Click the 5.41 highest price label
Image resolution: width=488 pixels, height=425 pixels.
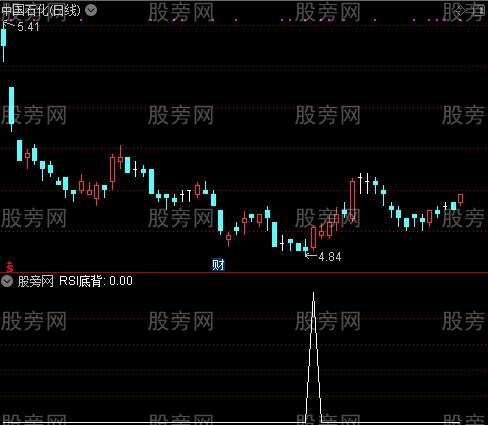point(28,27)
